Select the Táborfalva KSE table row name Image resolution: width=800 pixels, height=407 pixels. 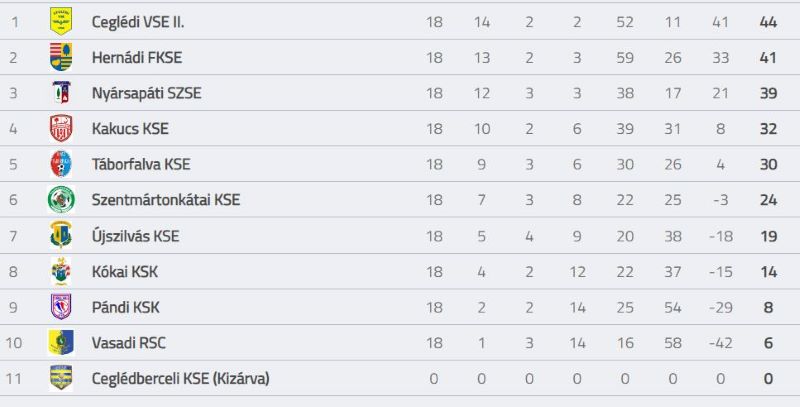141,164
